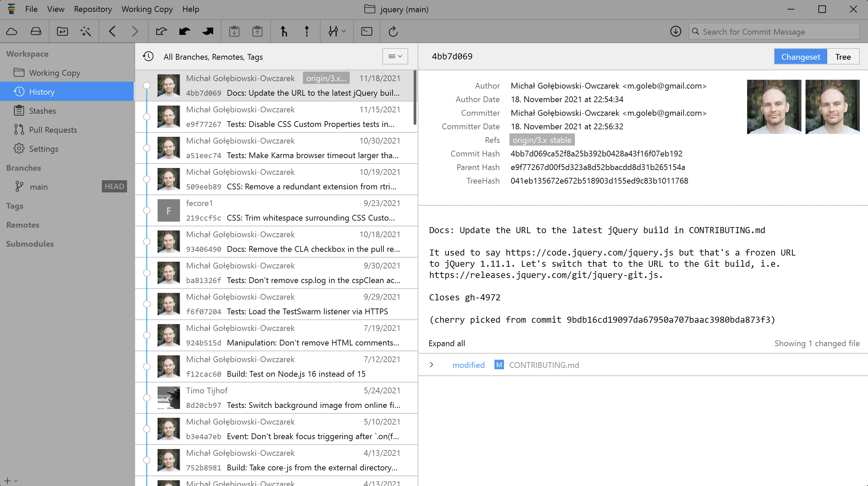Click the push arrow toolbar icon
The height and width of the screenshot is (486, 868).
pyautogui.click(x=307, y=32)
